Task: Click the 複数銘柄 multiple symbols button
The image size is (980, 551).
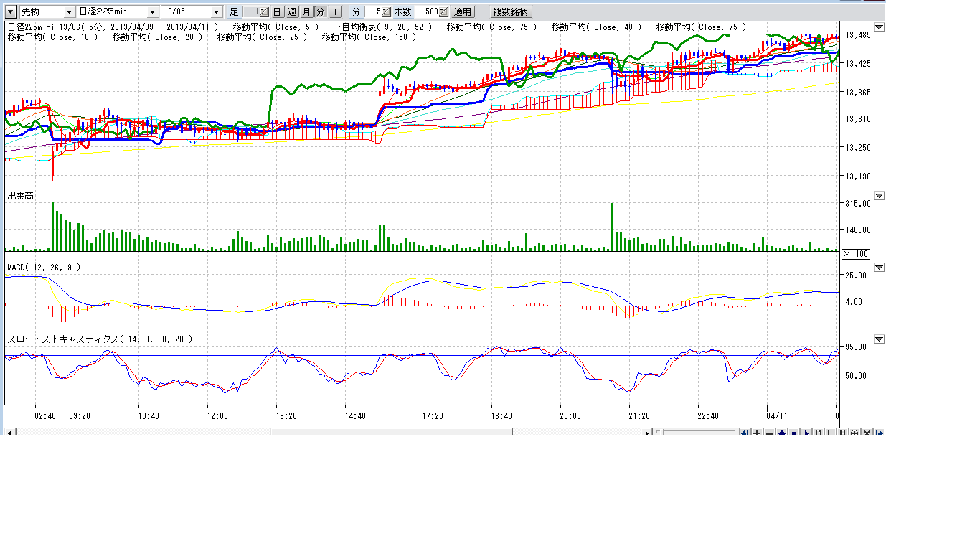Action: 512,12
